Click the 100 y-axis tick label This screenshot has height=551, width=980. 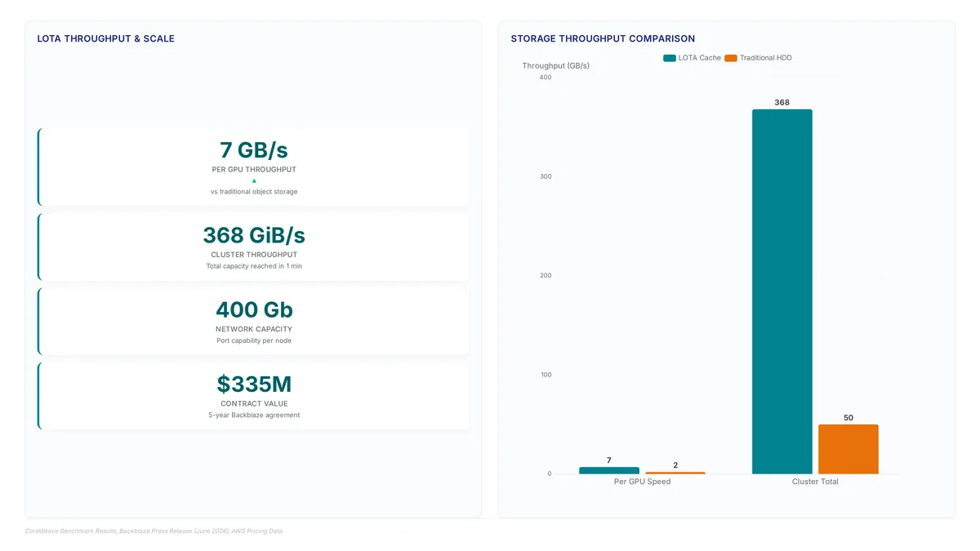tap(546, 375)
